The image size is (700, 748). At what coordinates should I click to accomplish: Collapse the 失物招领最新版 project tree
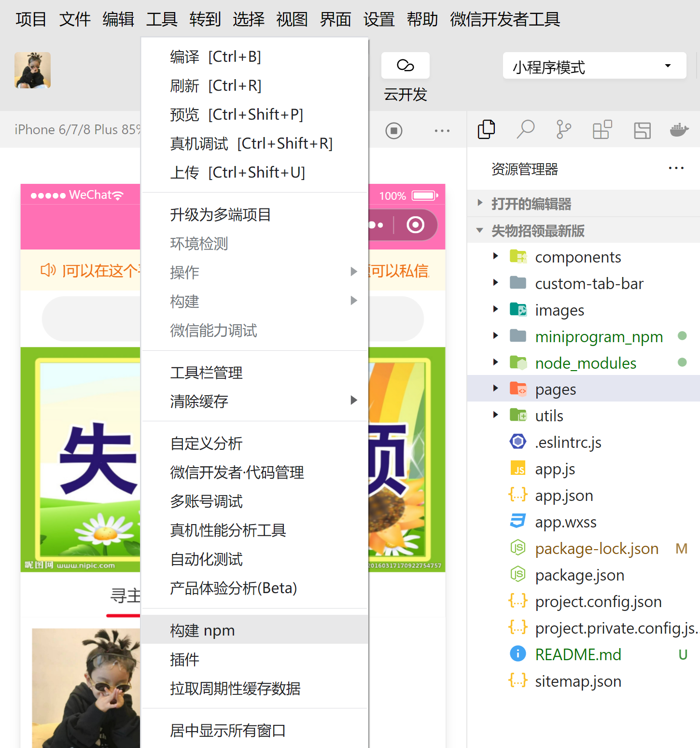pyautogui.click(x=479, y=231)
